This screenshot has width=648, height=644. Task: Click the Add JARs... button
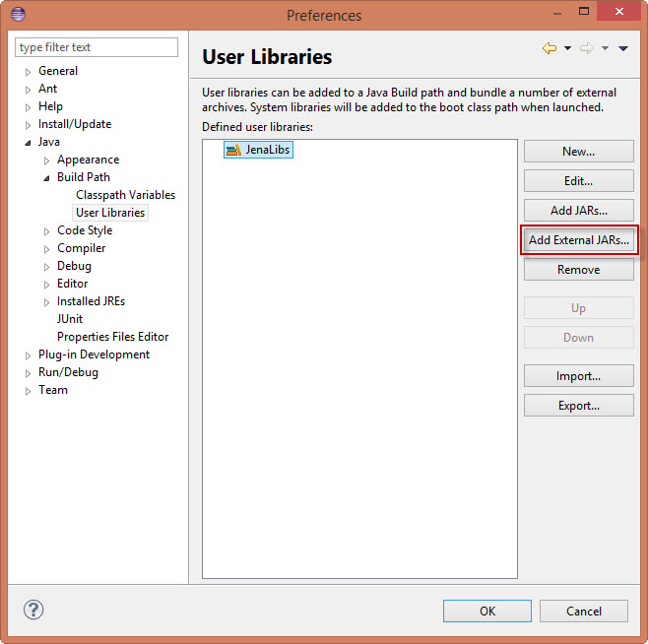579,211
